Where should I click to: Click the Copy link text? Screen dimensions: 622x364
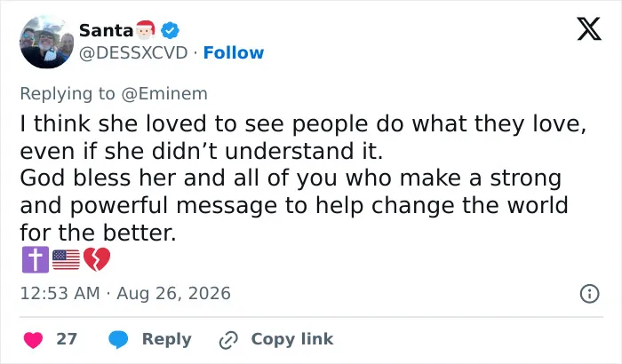[x=292, y=339]
